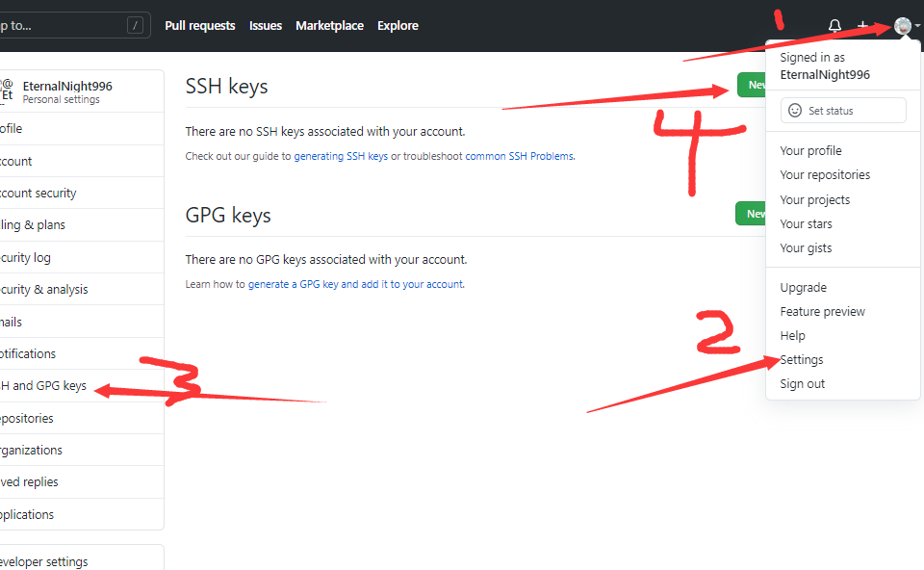Image resolution: width=924 pixels, height=570 pixels.
Task: Click Set status button
Action: (x=843, y=110)
